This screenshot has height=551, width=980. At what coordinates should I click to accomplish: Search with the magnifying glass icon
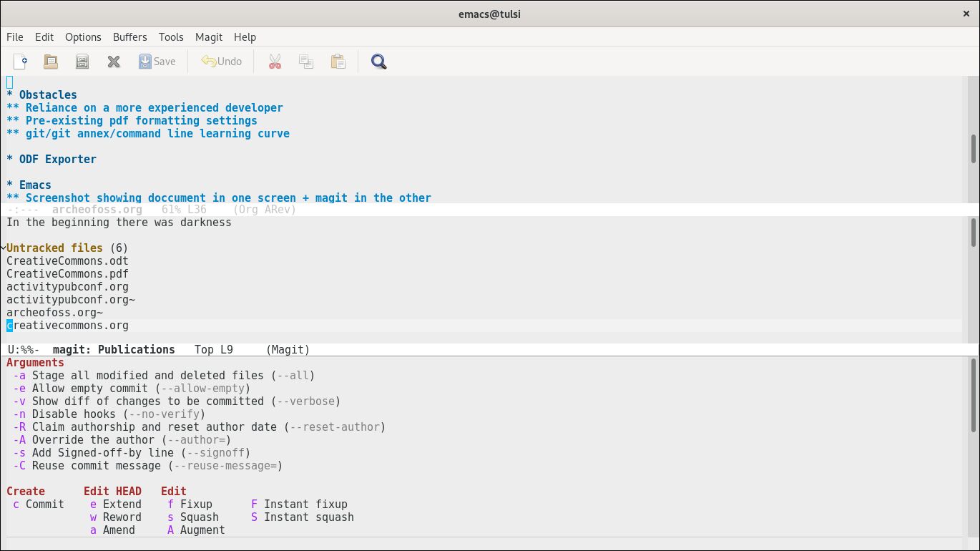(378, 62)
